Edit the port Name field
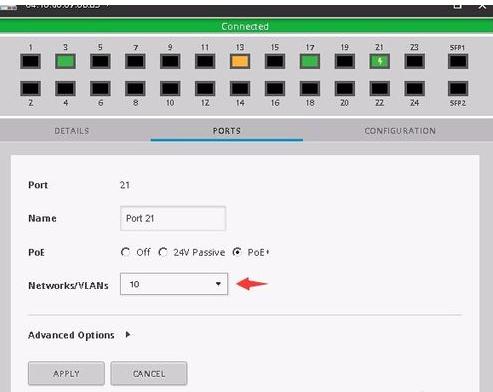 (173, 218)
